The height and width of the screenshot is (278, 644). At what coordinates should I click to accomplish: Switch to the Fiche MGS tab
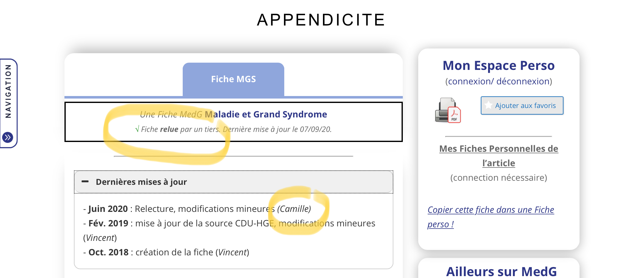[x=233, y=79]
